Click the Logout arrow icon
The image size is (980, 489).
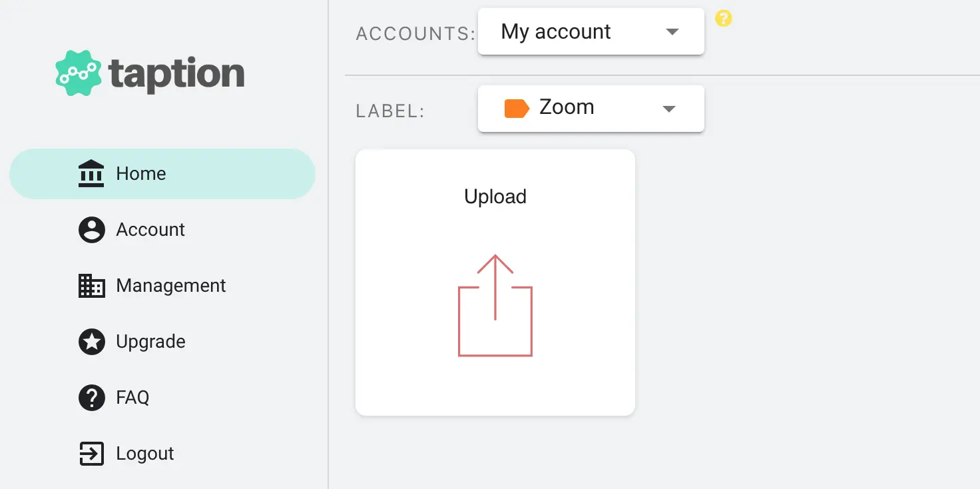tap(91, 454)
